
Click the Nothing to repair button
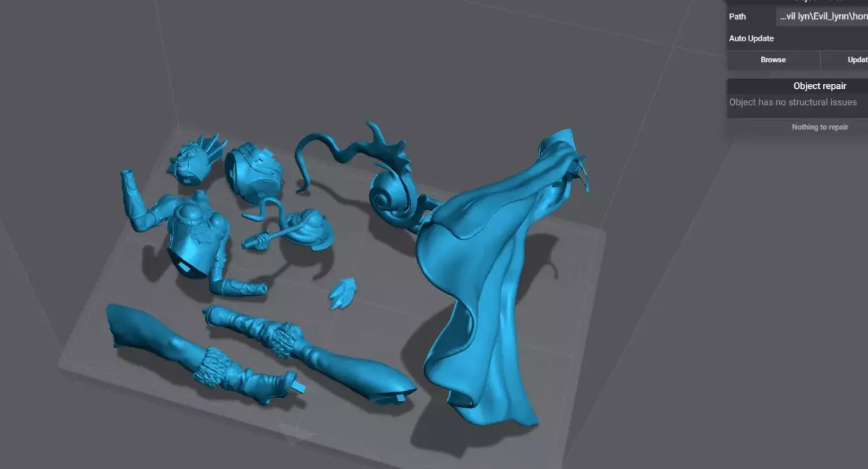click(820, 127)
